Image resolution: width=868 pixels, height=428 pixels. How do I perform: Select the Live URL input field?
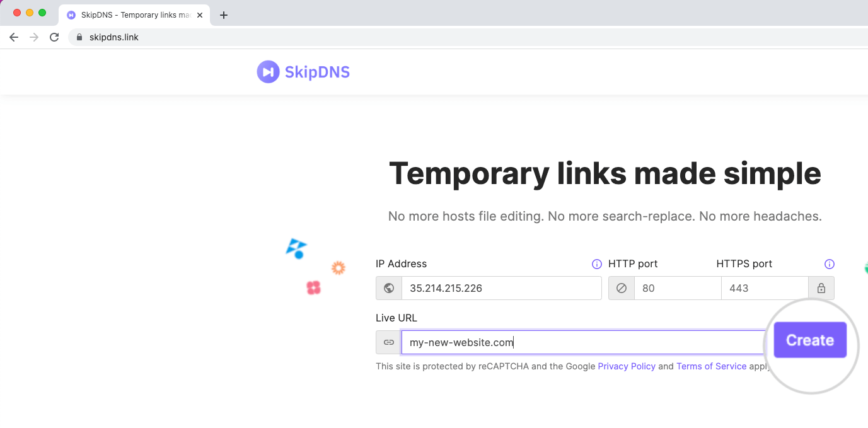click(x=567, y=342)
